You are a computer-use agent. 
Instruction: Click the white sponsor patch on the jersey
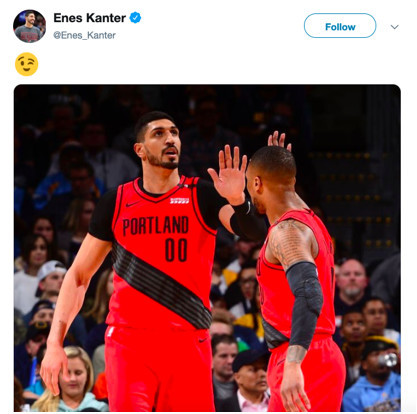click(x=179, y=201)
